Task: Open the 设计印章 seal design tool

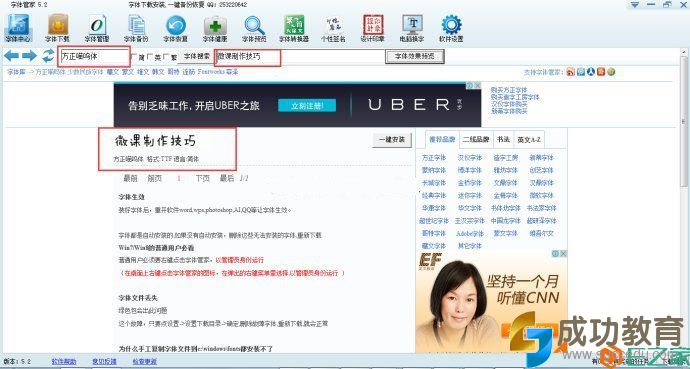Action: 373,28
